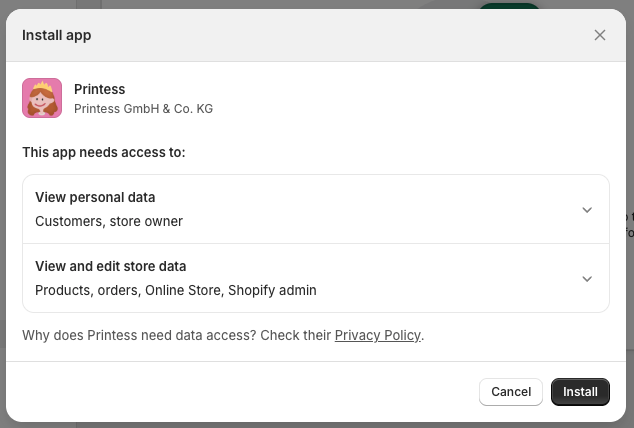Select the Printess app name text
The width and height of the screenshot is (634, 428).
100,89
